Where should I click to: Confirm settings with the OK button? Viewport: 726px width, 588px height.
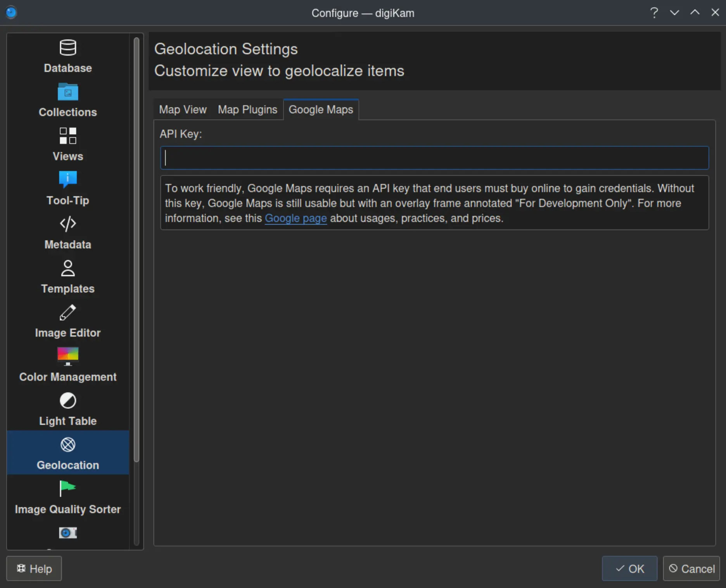[629, 569]
